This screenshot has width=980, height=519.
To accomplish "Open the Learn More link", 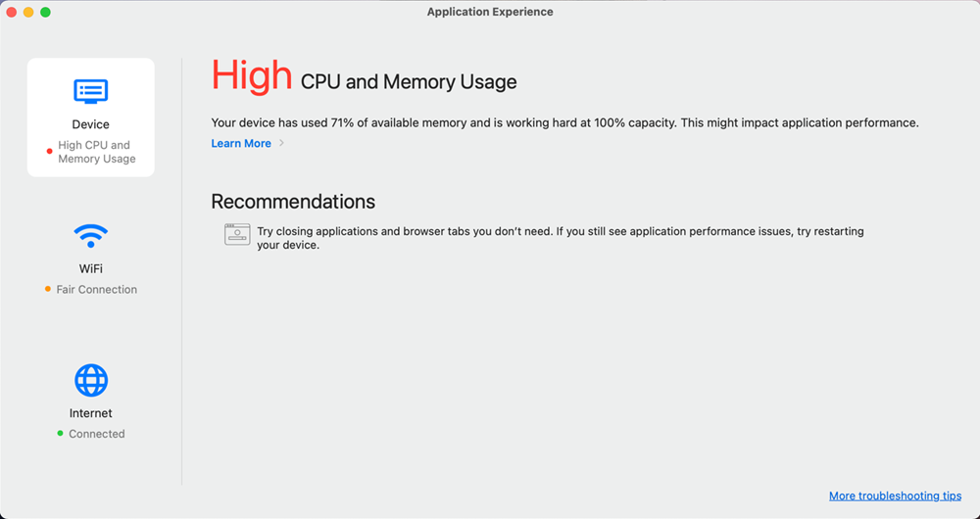I will click(x=241, y=144).
